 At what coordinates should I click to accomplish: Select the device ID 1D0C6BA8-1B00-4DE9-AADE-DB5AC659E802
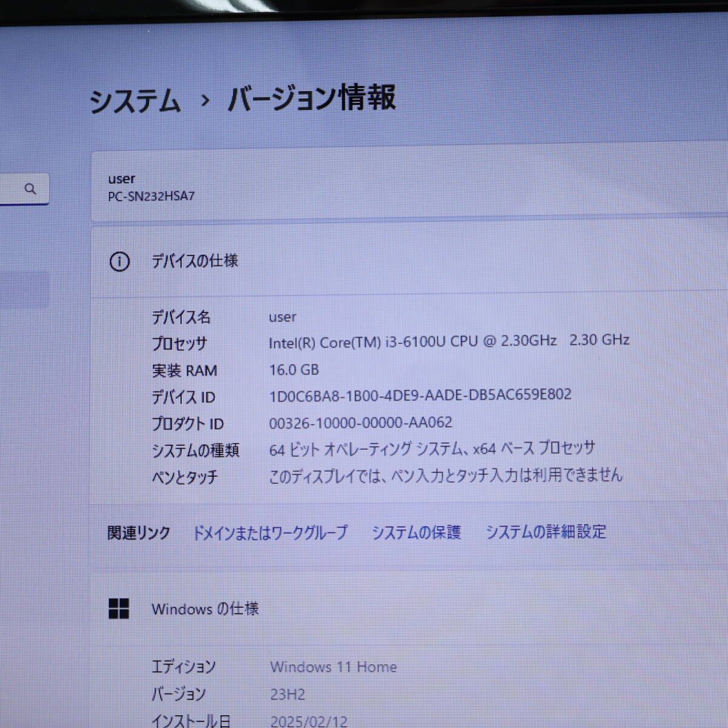point(420,396)
